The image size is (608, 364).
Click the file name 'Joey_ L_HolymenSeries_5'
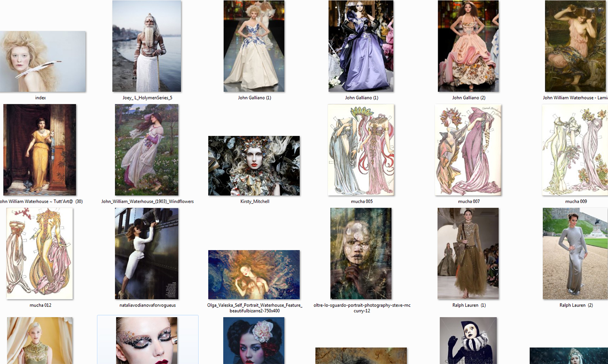pyautogui.click(x=147, y=98)
